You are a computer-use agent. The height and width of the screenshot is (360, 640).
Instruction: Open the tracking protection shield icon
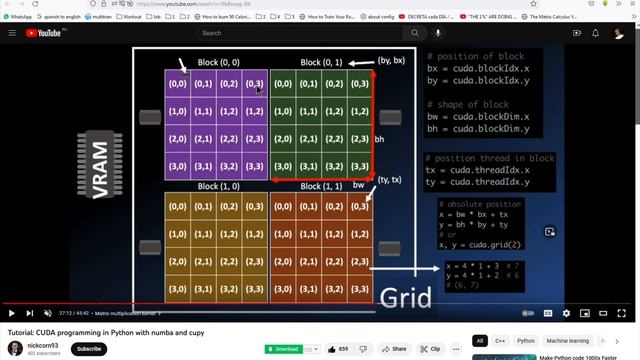pos(93,4)
